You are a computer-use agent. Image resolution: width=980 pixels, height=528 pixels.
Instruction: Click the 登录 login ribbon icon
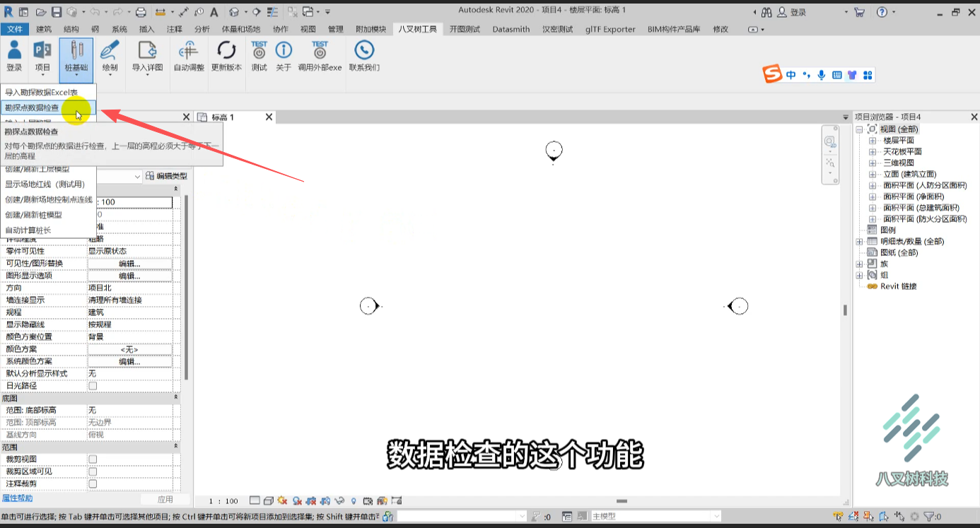pyautogui.click(x=14, y=56)
